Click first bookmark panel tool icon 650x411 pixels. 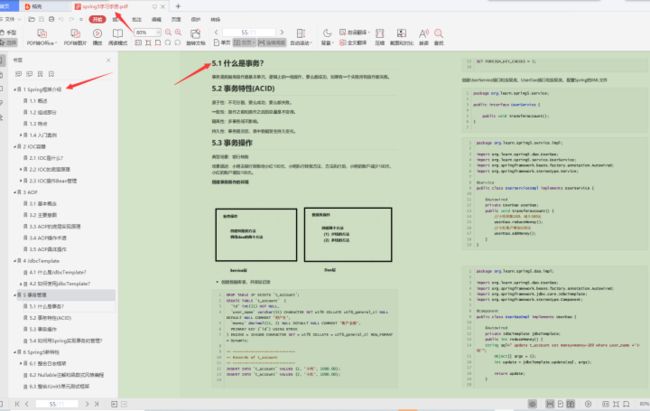click(x=18, y=74)
